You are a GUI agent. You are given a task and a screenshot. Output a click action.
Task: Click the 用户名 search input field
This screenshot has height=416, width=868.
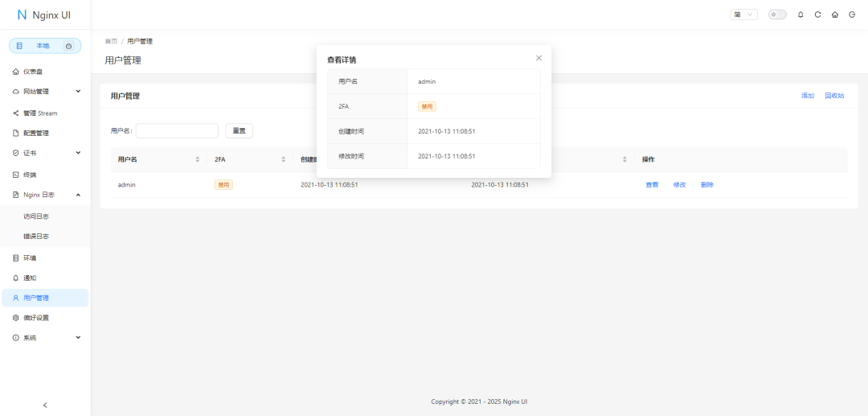(177, 130)
